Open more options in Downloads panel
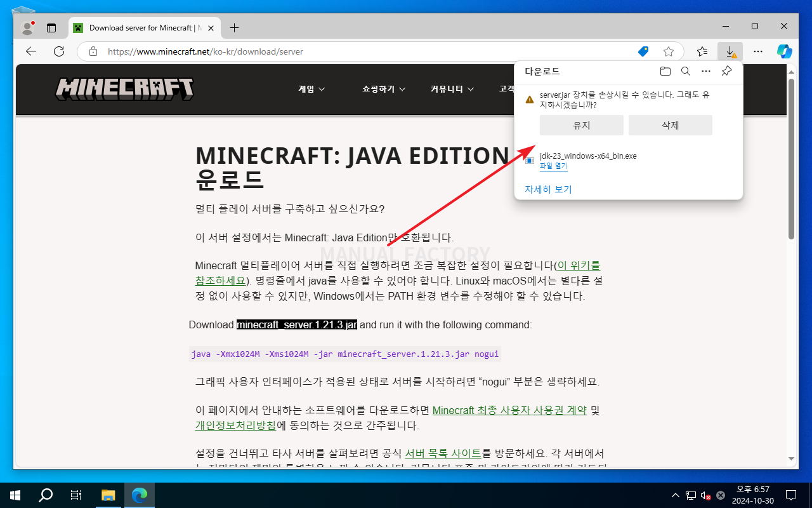 pos(706,71)
